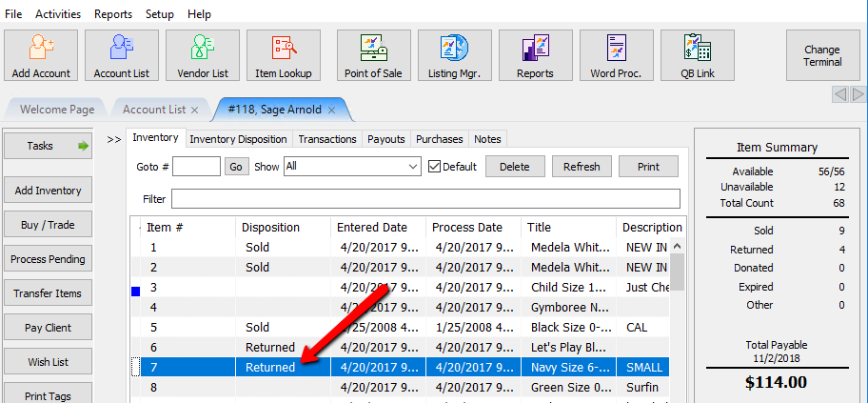Click the Refresh button
This screenshot has height=403, width=868.
582,167
